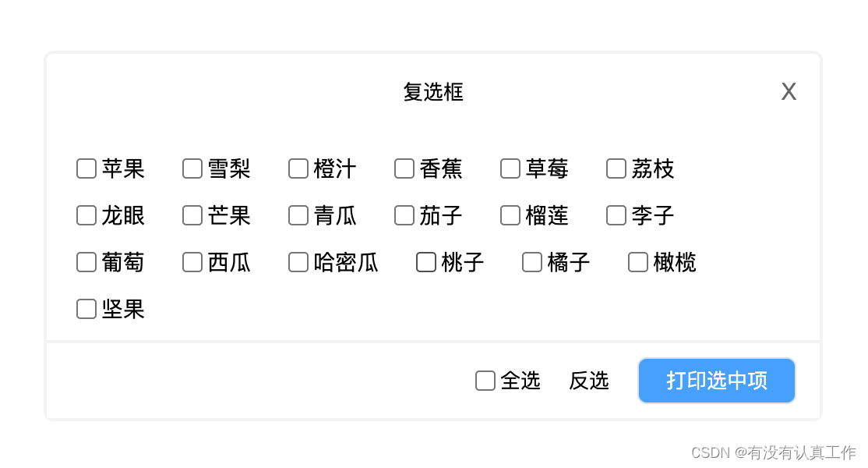Viewport: 868px width, 468px height.
Task: Tick the 坚果 checkbox
Action: point(86,309)
